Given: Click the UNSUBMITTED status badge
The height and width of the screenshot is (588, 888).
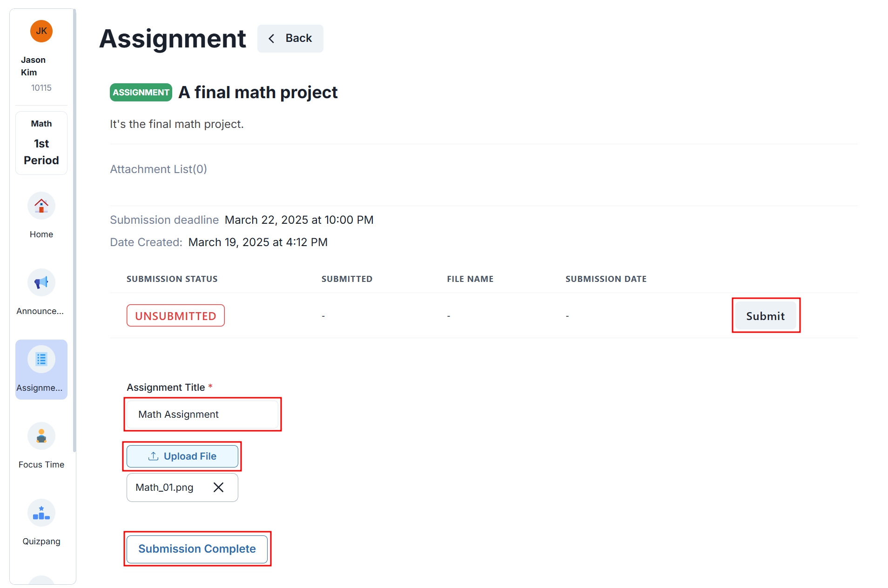Looking at the screenshot, I should click(x=175, y=315).
